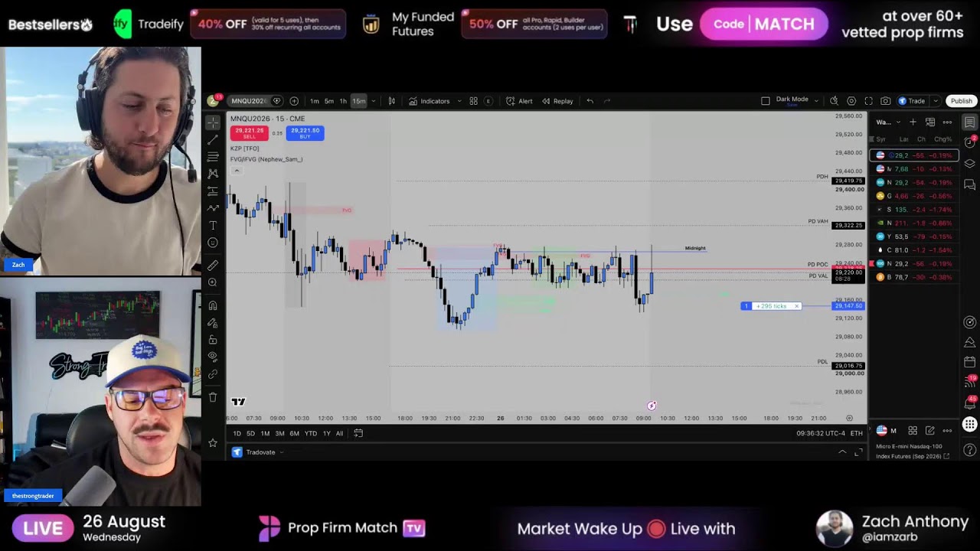Open the quick search icon
The width and height of the screenshot is (980, 551).
point(834,101)
